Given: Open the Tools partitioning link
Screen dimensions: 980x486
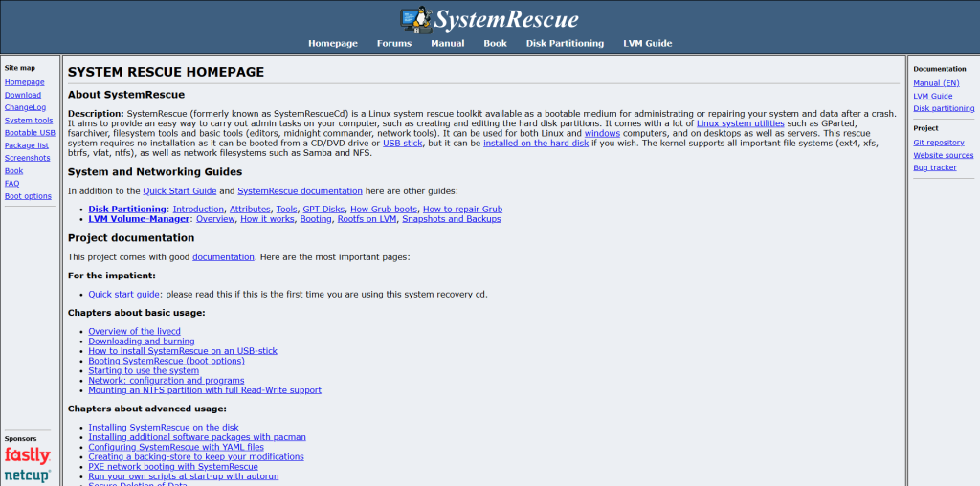Looking at the screenshot, I should point(286,210).
